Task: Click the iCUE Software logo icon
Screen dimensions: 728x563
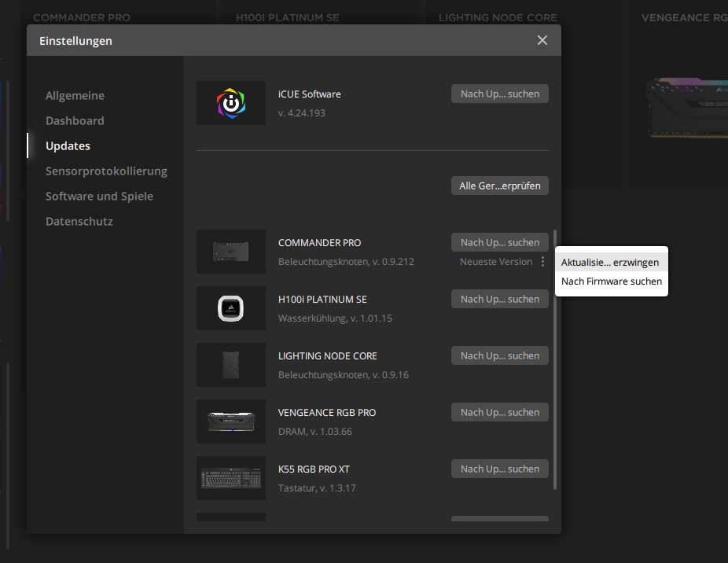Action: pos(231,103)
